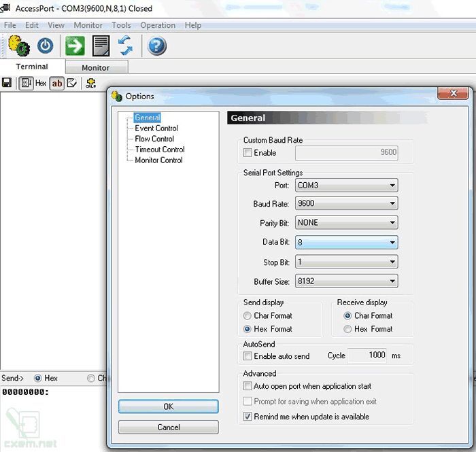The width and height of the screenshot is (476, 452).
Task: Click the Cancel button
Action: click(x=169, y=427)
